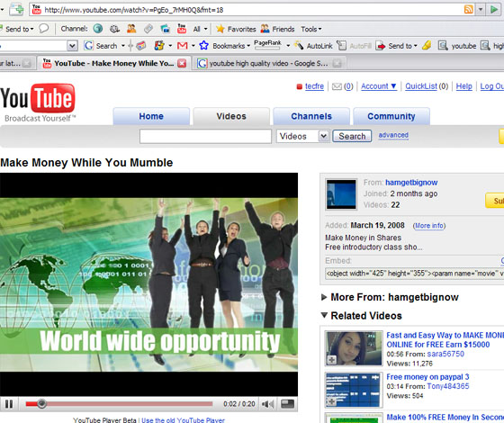The image size is (504, 423).
Task: Click the YouTube search text field
Action: [x=205, y=136]
